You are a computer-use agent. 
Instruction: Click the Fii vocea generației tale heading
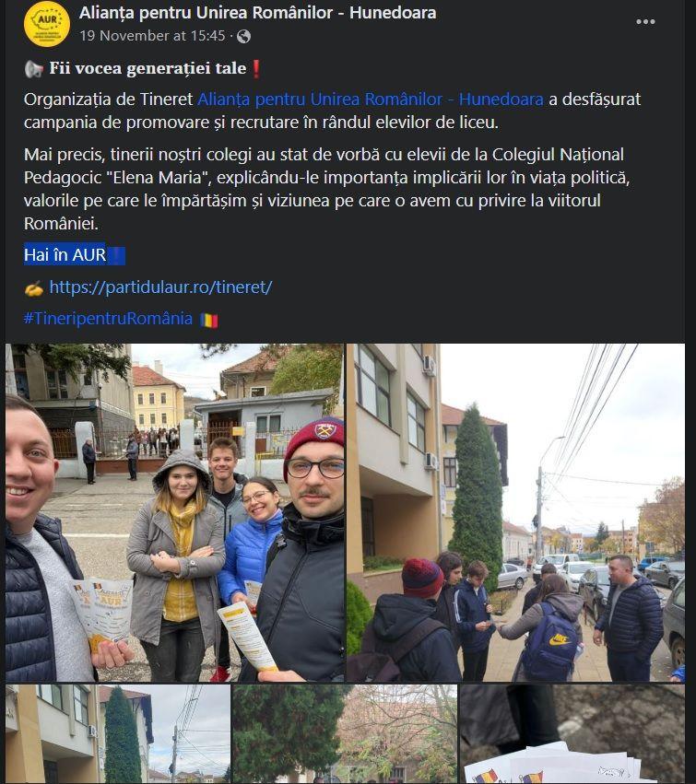(x=147, y=68)
